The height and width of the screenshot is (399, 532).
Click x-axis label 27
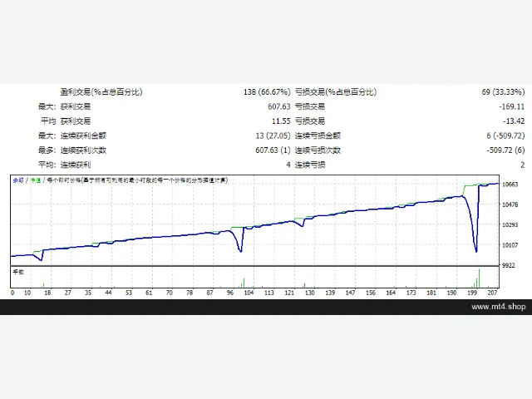pos(68,293)
